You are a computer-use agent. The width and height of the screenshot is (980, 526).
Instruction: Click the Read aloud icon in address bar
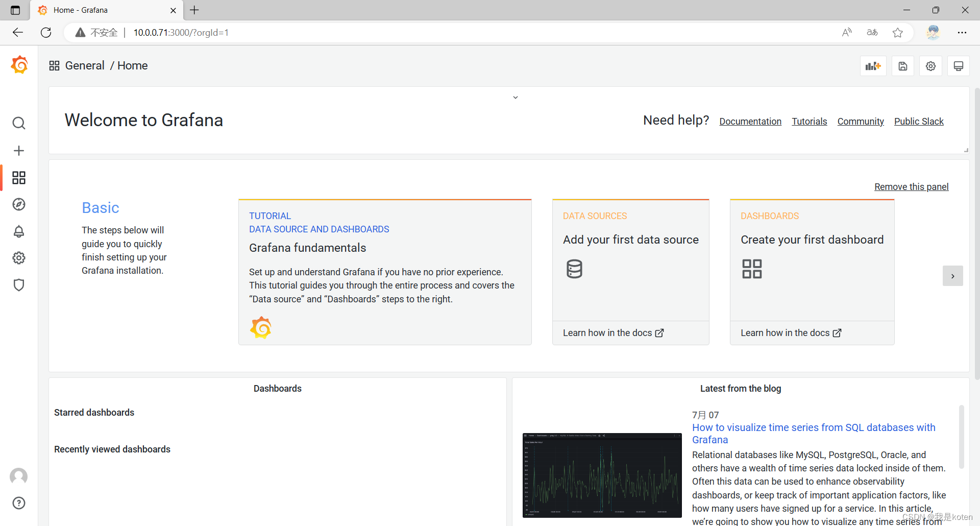point(847,33)
